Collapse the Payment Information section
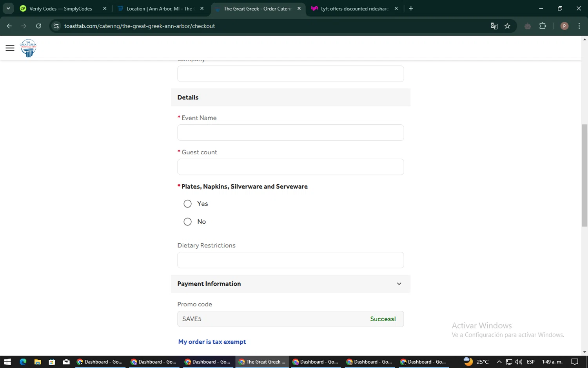Viewport: 588px width, 368px height. point(399,284)
